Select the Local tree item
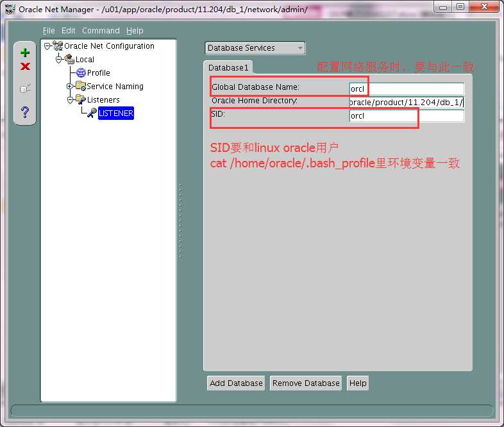 (x=85, y=60)
